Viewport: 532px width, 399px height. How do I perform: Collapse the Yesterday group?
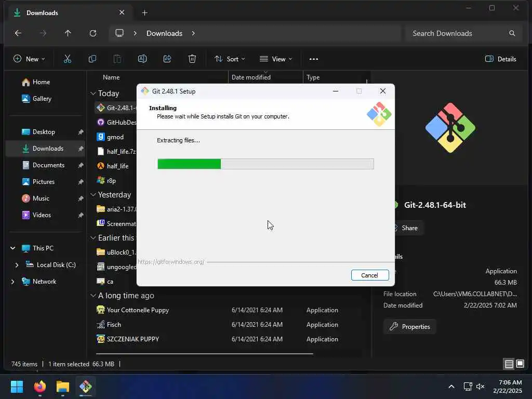pyautogui.click(x=93, y=195)
